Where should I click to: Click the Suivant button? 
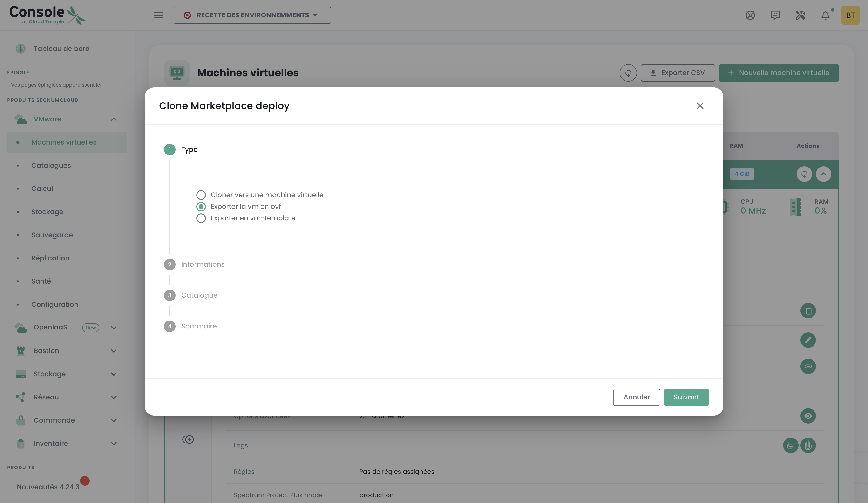[686, 397]
